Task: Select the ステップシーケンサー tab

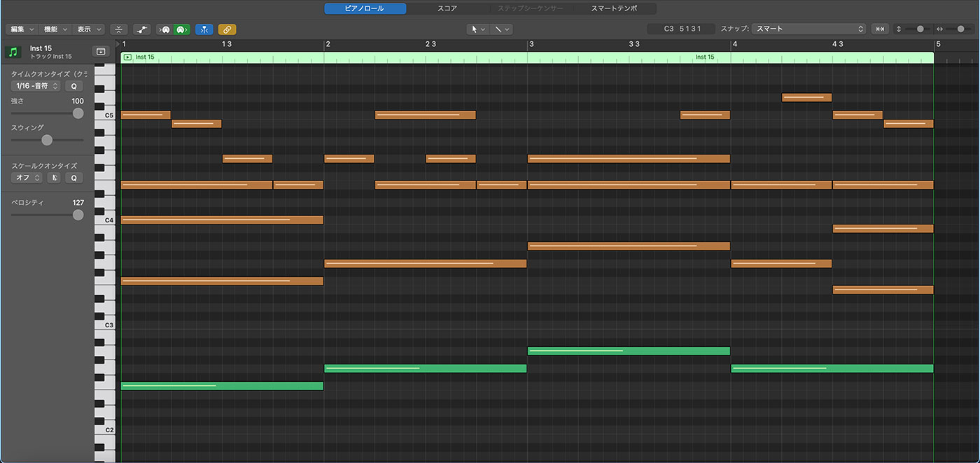Action: click(x=531, y=8)
